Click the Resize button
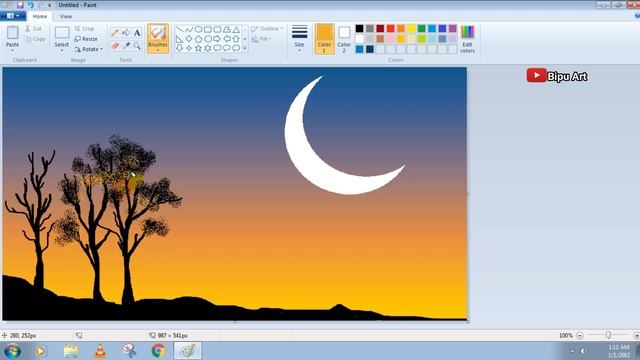Image resolution: width=640 pixels, height=360 pixels. tap(86, 39)
